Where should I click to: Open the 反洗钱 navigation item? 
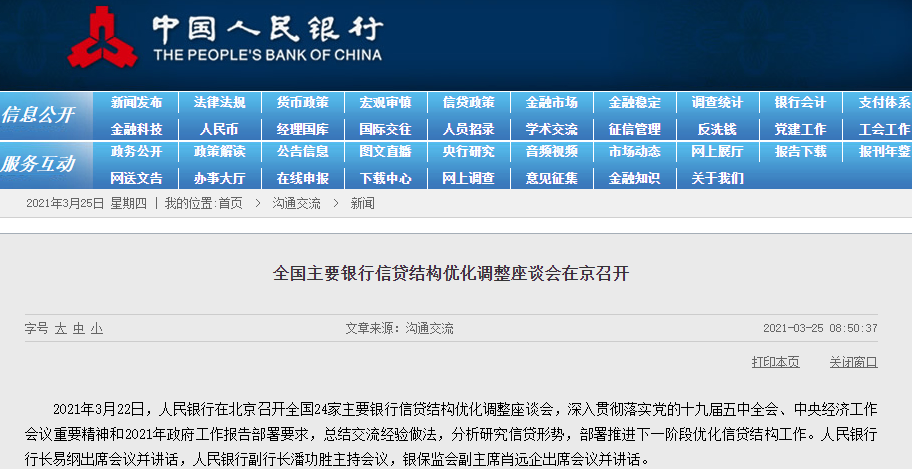tap(716, 129)
